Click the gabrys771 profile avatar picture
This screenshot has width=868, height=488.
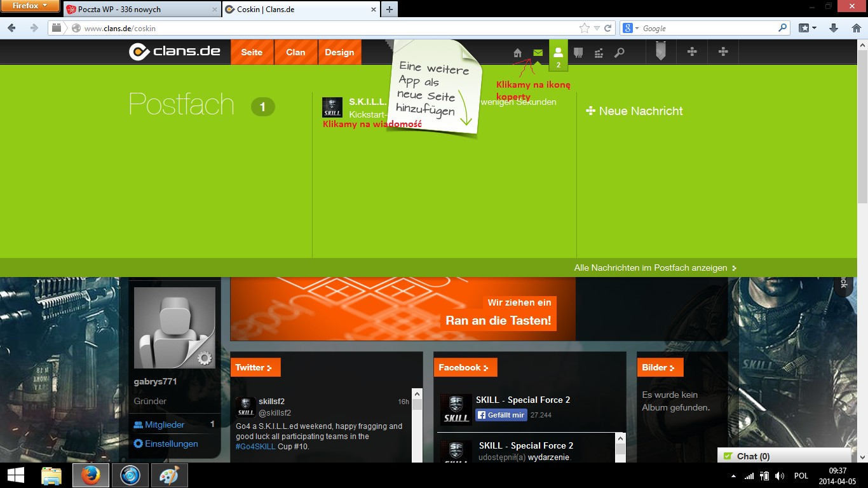pyautogui.click(x=175, y=328)
